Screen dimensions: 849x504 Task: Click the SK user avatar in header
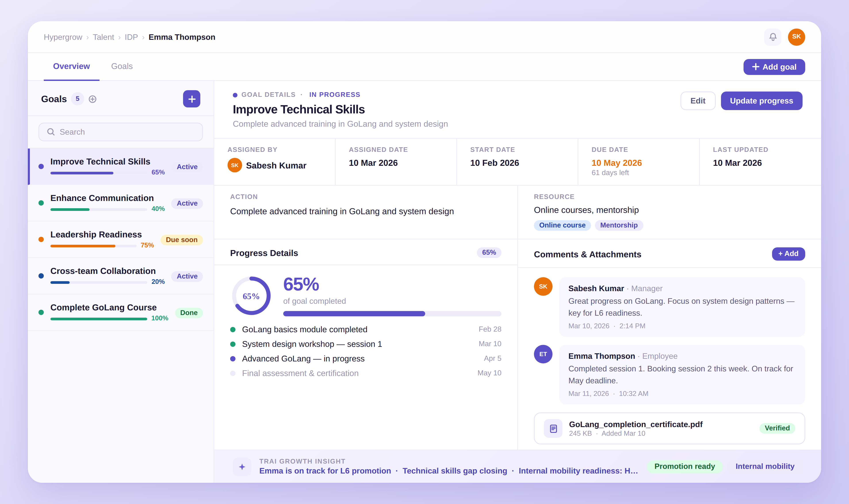pos(796,37)
